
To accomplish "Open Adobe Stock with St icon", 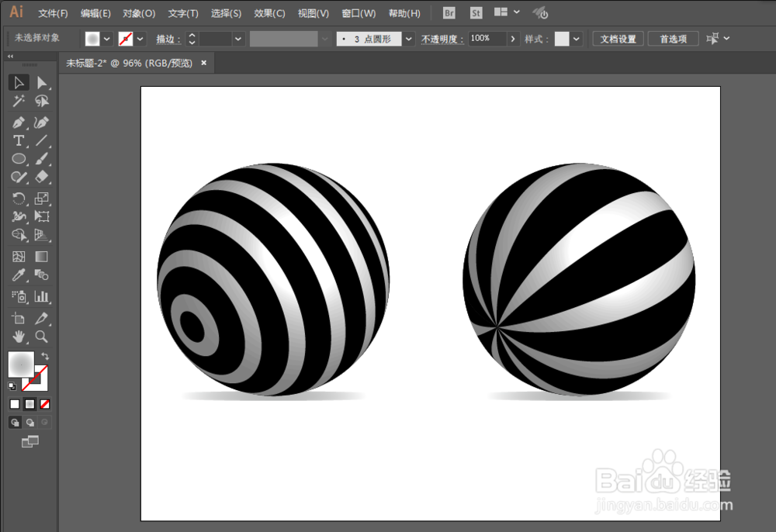I will pyautogui.click(x=476, y=13).
